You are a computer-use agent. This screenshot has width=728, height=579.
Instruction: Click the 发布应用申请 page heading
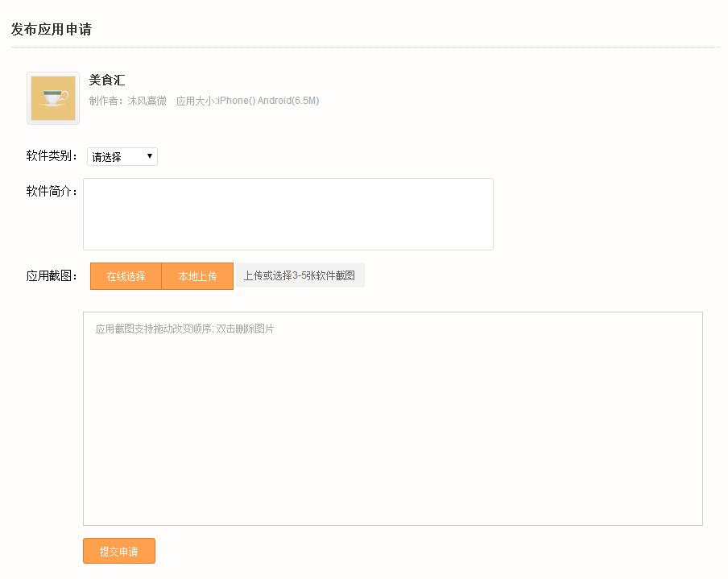point(52,30)
